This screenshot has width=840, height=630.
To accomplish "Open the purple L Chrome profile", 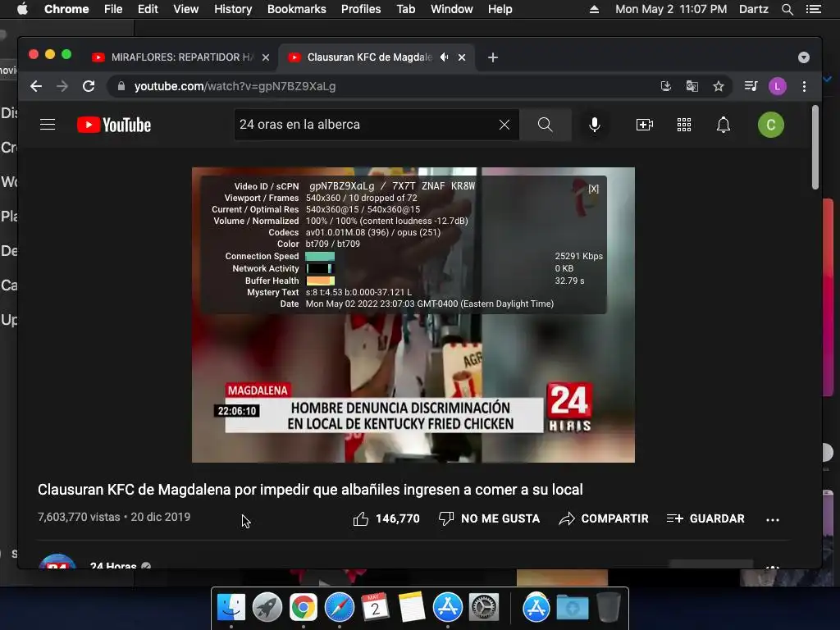I will click(x=777, y=86).
